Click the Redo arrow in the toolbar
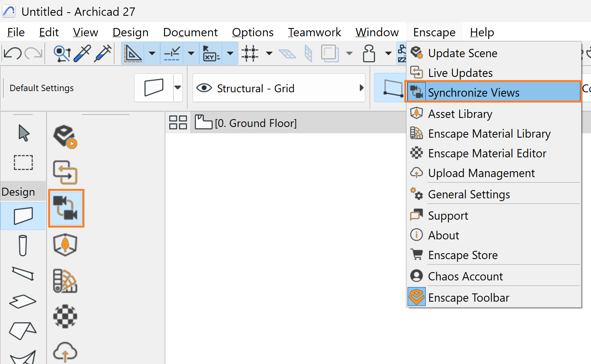Image resolution: width=591 pixels, height=364 pixels. 33,53
